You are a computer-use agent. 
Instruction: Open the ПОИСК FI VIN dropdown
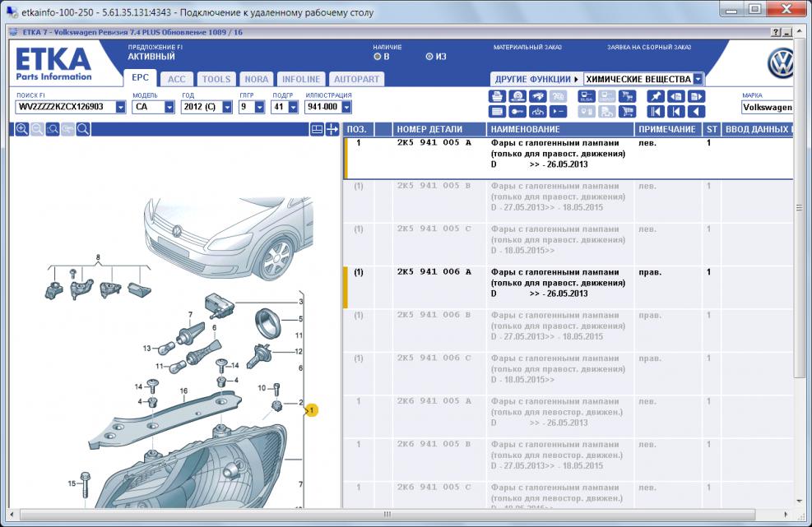click(121, 107)
